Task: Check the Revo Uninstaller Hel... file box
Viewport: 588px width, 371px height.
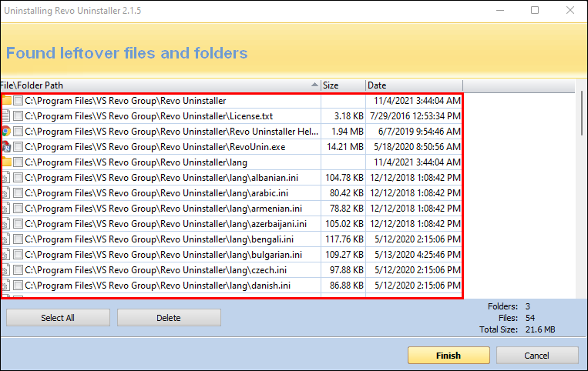Action: (18, 131)
